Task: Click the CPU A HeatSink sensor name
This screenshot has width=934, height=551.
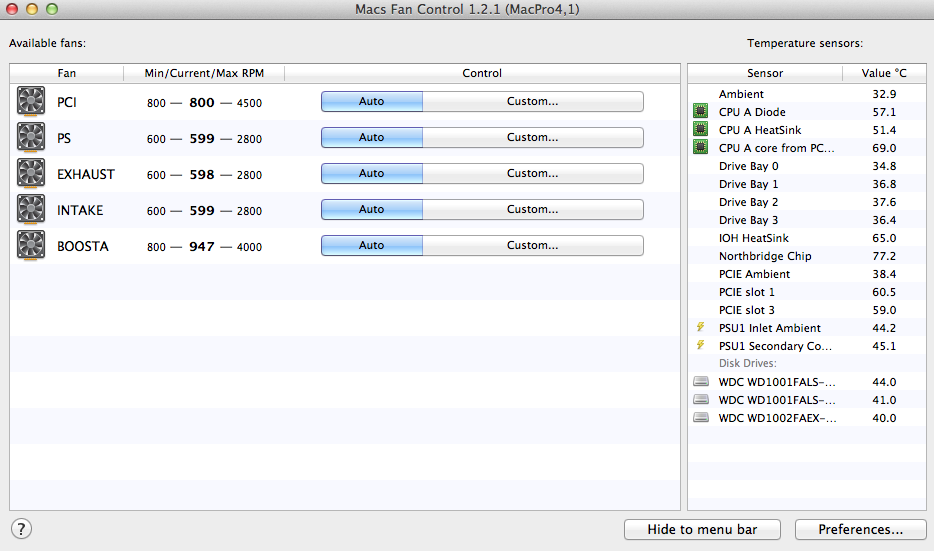Action: 760,130
